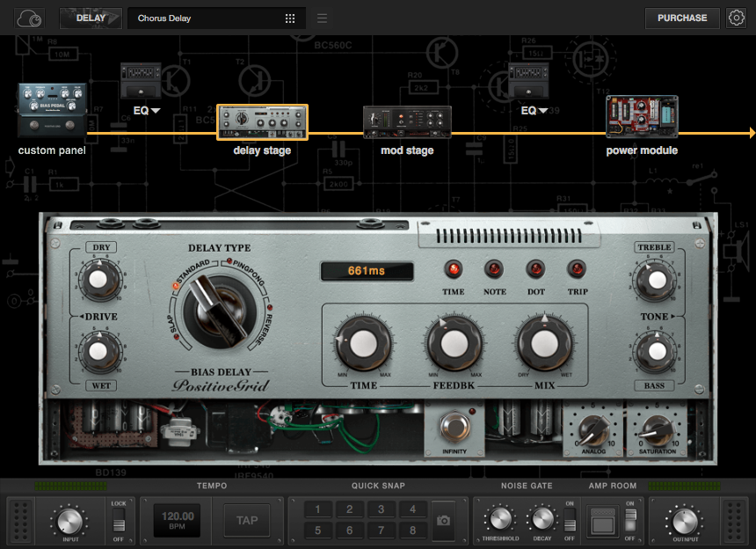
Task: Click the FEEDBK knob
Action: [x=454, y=344]
